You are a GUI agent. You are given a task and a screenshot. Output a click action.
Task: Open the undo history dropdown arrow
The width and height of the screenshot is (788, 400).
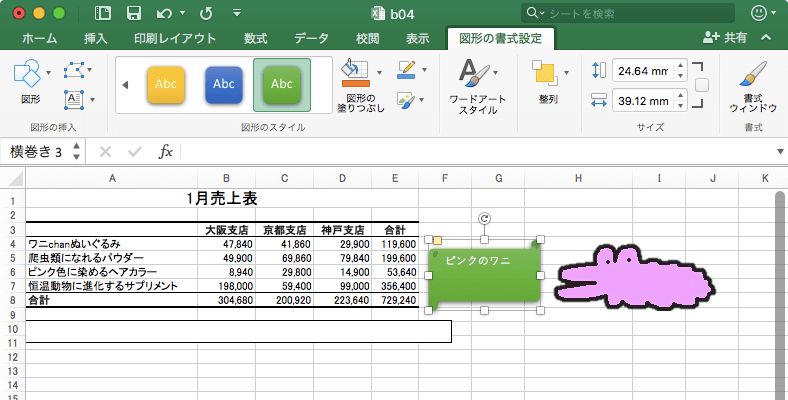tap(182, 14)
